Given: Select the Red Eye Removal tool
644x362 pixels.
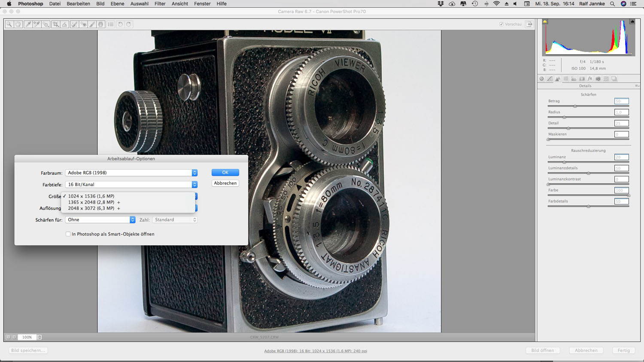Looking at the screenshot, I should (x=83, y=24).
